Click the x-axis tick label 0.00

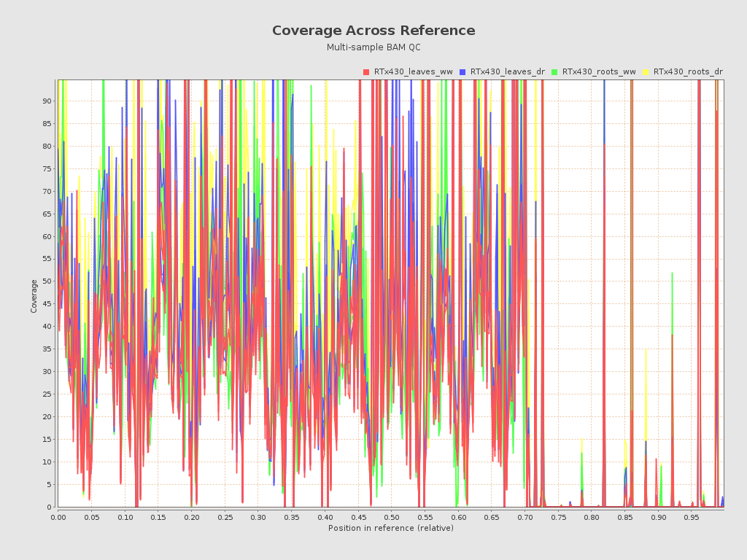[x=58, y=518]
